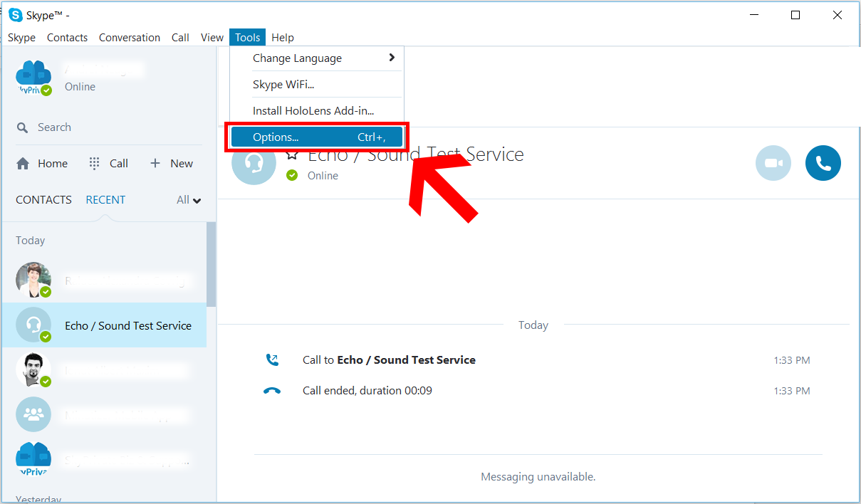861x504 pixels.
Task: Click Echo / Sound Test Service headset avatar in list
Action: tap(33, 325)
